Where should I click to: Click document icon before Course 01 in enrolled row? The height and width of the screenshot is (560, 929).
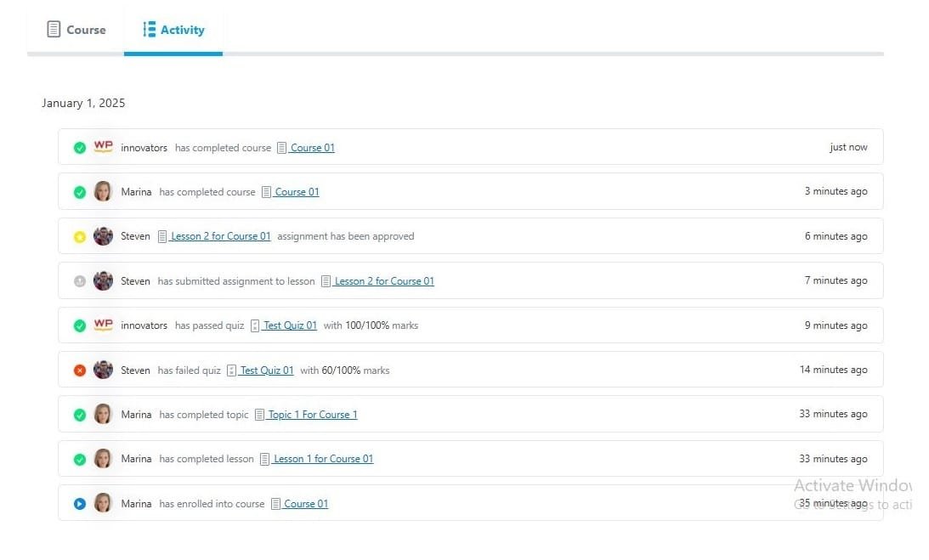point(275,504)
